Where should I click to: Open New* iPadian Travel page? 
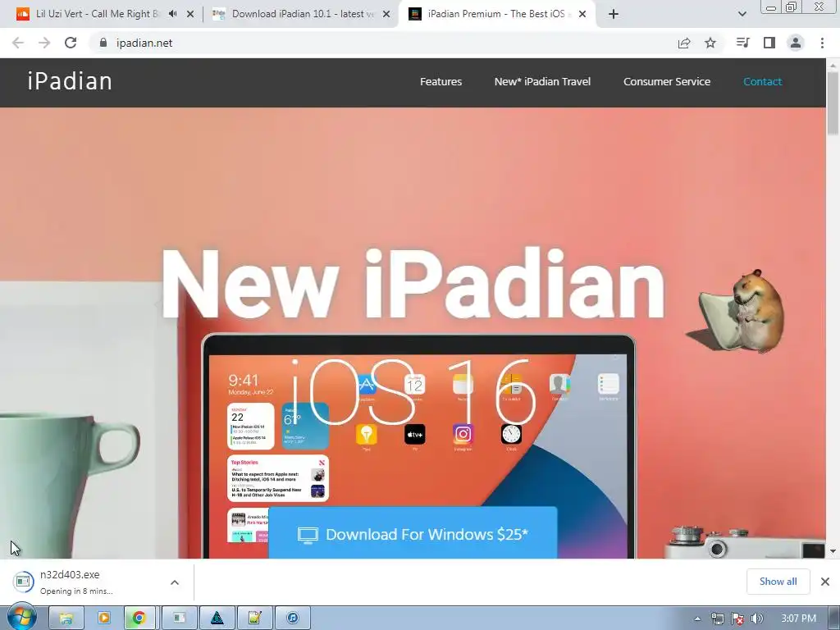click(x=542, y=81)
